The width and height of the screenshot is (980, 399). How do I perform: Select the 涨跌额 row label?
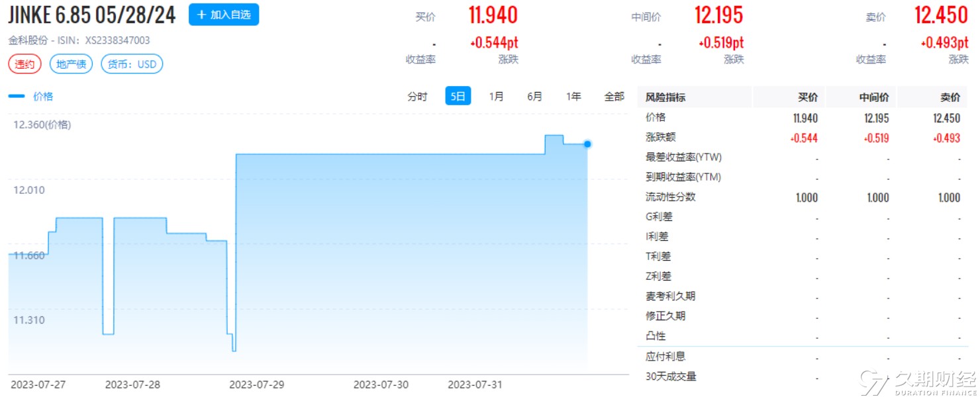coord(661,138)
